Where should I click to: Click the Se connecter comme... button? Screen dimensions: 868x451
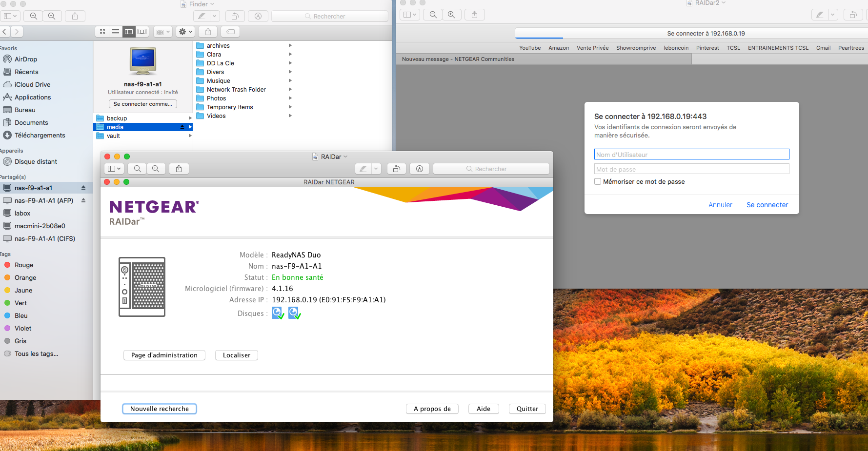click(x=142, y=104)
